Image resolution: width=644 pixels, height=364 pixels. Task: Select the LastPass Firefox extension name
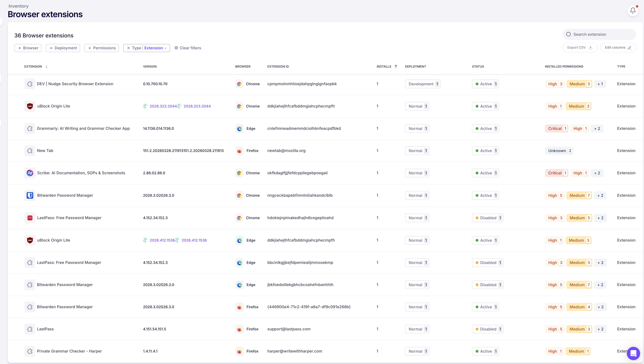(45, 329)
